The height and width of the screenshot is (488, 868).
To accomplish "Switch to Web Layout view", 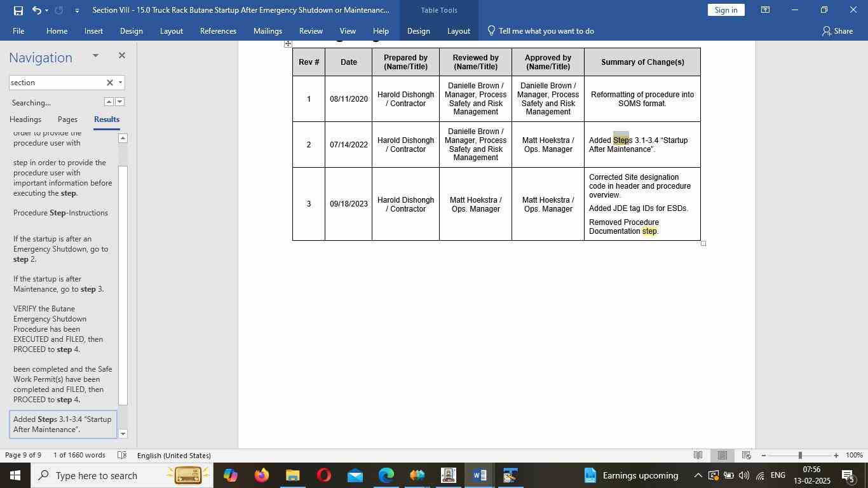I will (746, 456).
